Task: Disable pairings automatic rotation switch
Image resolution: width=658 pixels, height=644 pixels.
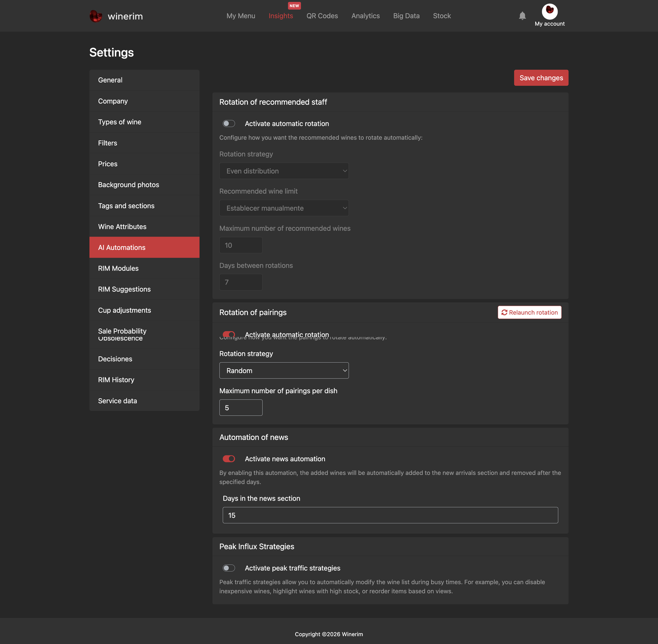Action: [229, 334]
